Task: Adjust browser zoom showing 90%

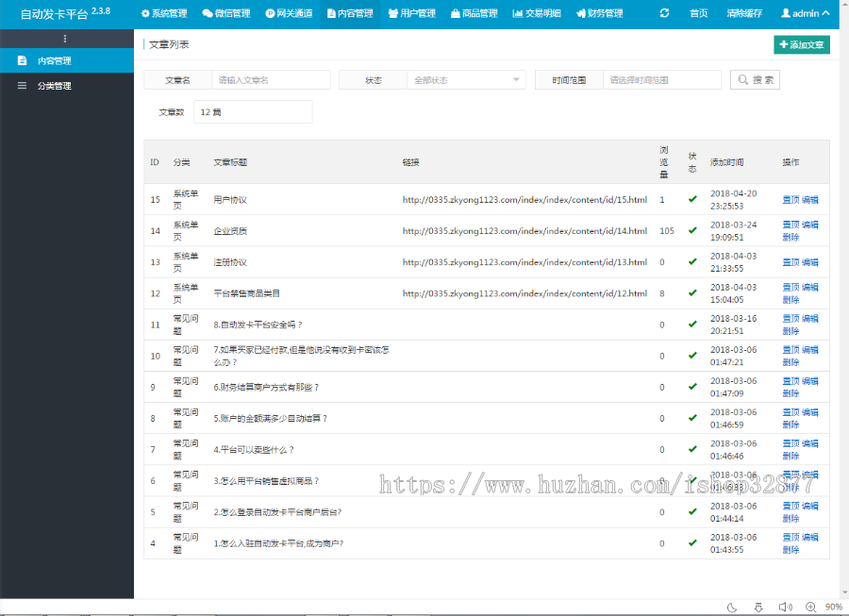Action: point(833,607)
